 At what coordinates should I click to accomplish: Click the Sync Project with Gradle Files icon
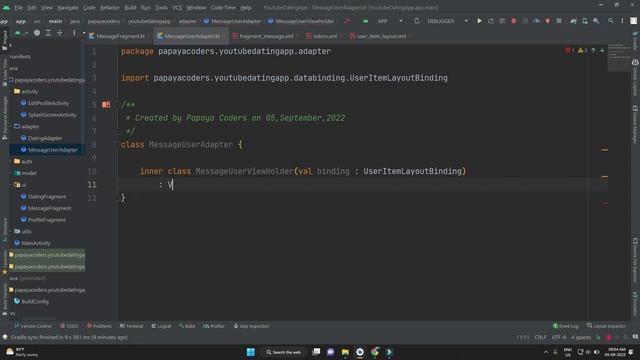pos(573,21)
